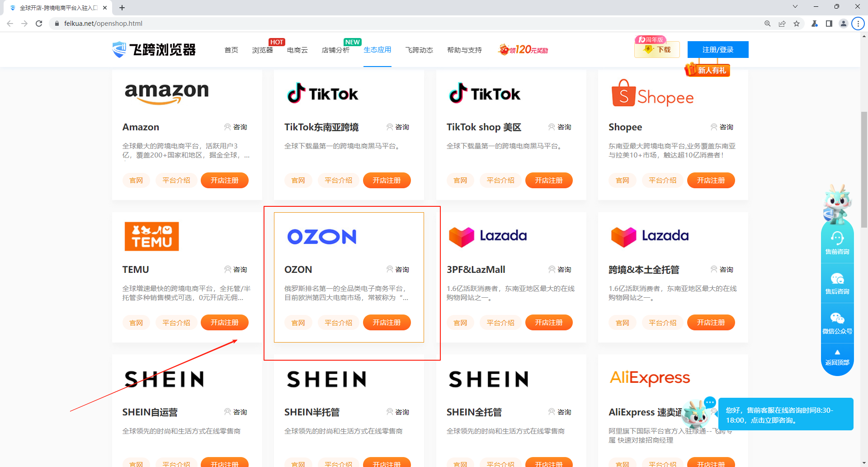Click the 下载 download button

coord(657,49)
